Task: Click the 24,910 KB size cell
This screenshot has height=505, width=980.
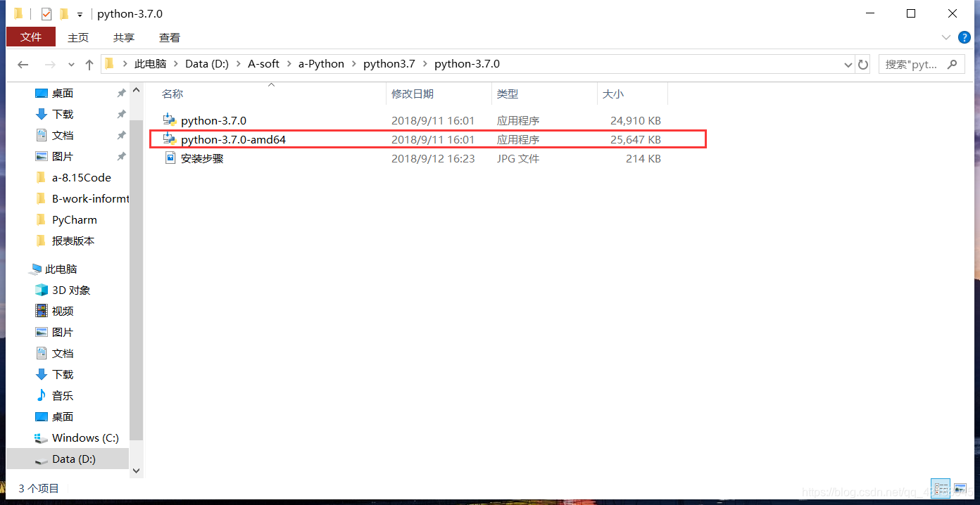Action: (x=635, y=120)
